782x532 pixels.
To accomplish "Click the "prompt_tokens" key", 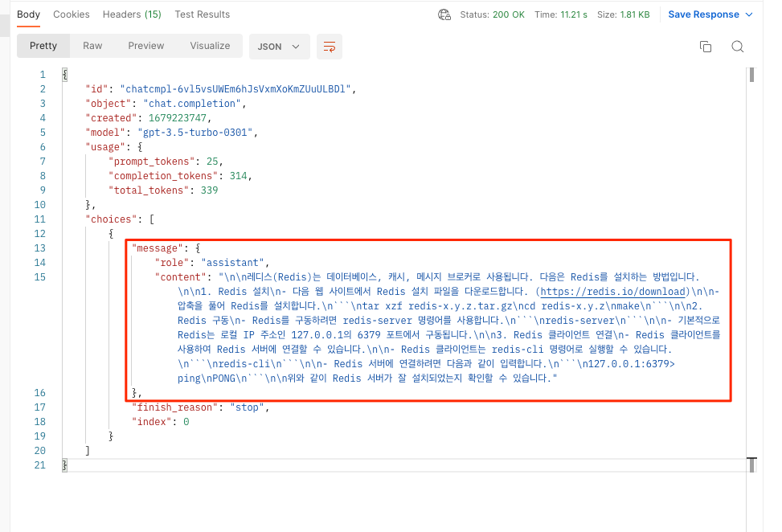I will pos(152,162).
